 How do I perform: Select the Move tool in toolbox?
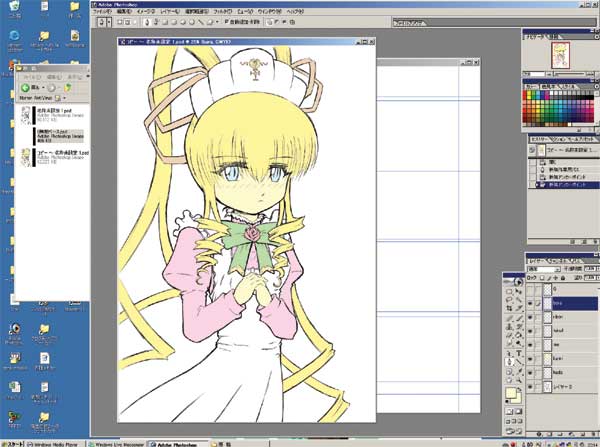click(518, 291)
